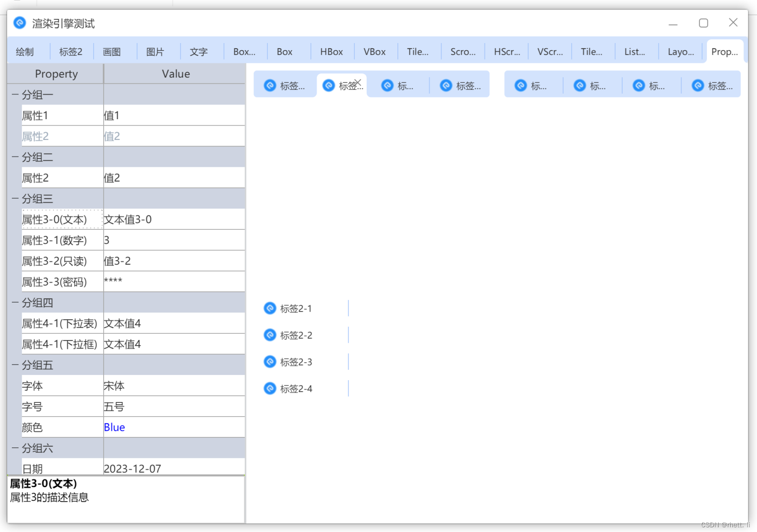Switch to the VBox tab
Screen dimensions: 757x532
pyautogui.click(x=375, y=52)
